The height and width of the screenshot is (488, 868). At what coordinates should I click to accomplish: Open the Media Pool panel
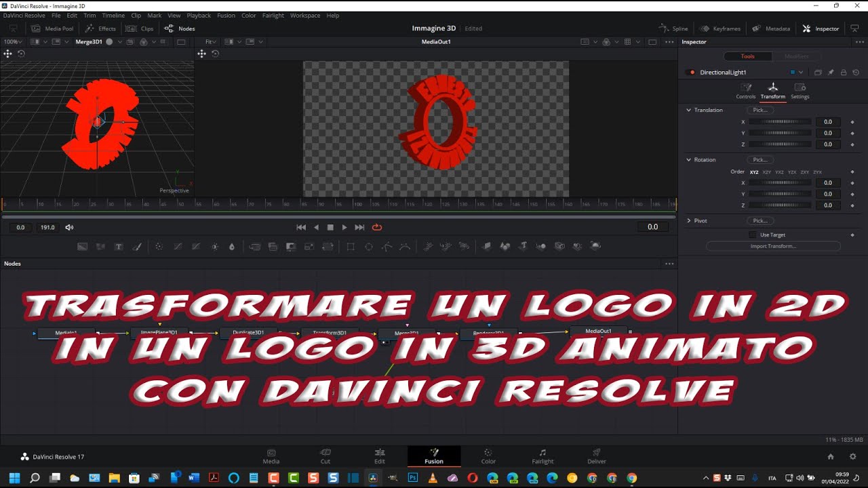(52, 28)
